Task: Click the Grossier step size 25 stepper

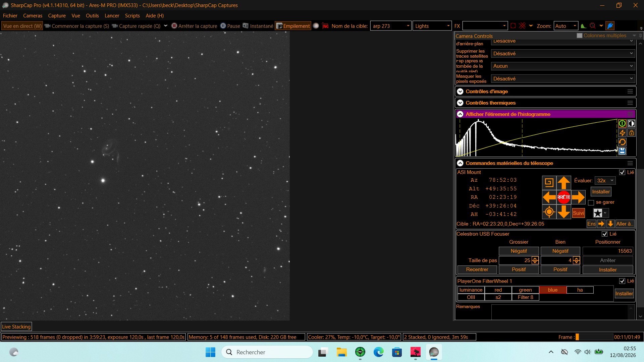Action: 535,260
